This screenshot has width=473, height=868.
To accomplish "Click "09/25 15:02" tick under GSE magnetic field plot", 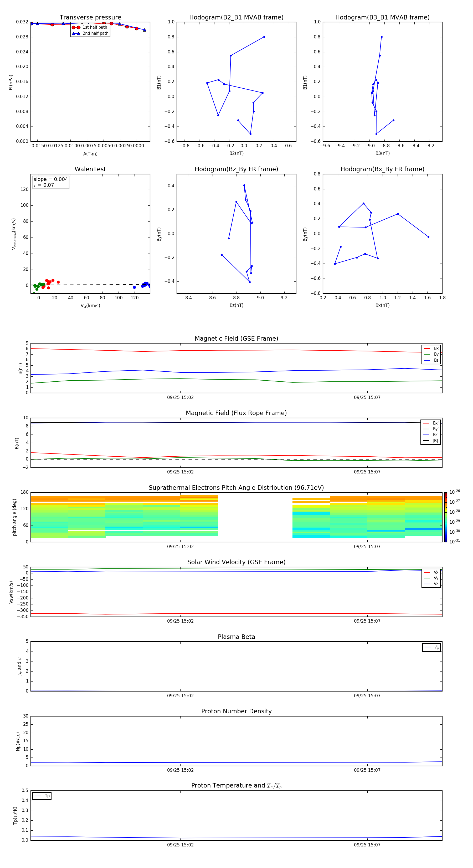I will click(180, 398).
